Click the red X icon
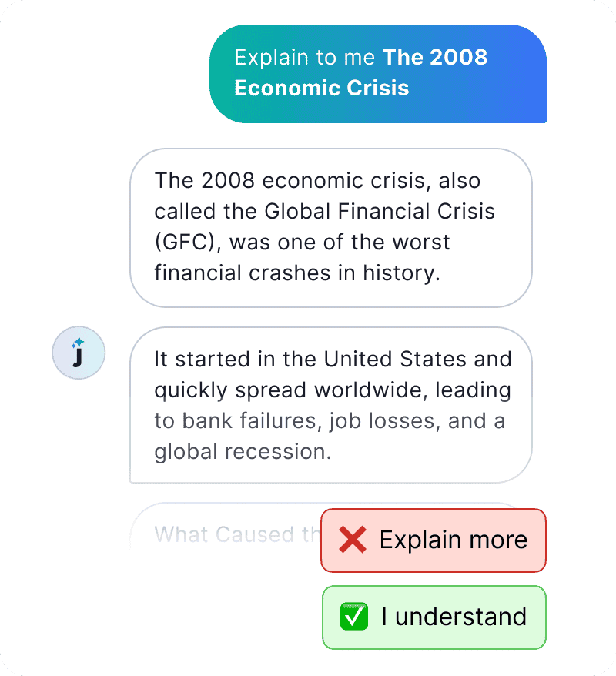Screen dimensions: 616x676 [x=353, y=540]
